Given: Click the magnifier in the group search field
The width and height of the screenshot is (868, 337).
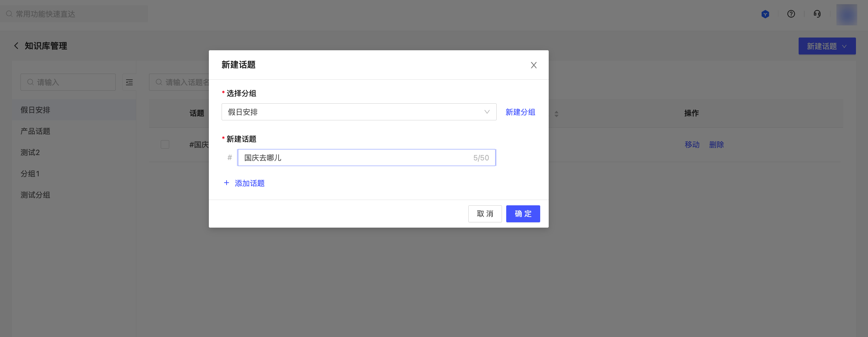Looking at the screenshot, I should 30,82.
